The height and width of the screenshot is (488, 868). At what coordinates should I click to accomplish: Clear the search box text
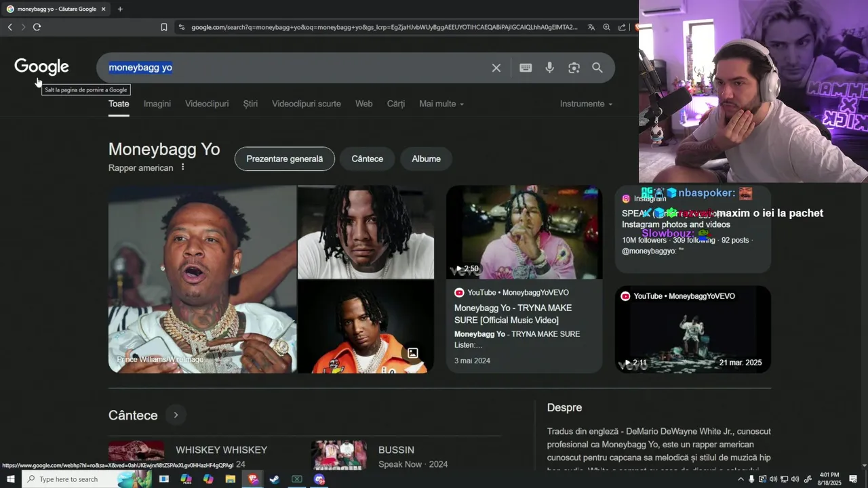point(496,68)
